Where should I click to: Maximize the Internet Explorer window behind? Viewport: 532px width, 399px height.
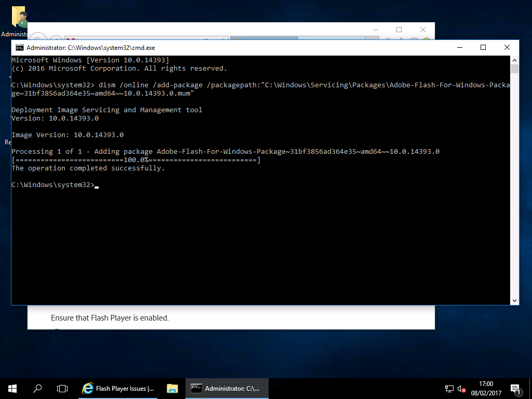[x=399, y=30]
